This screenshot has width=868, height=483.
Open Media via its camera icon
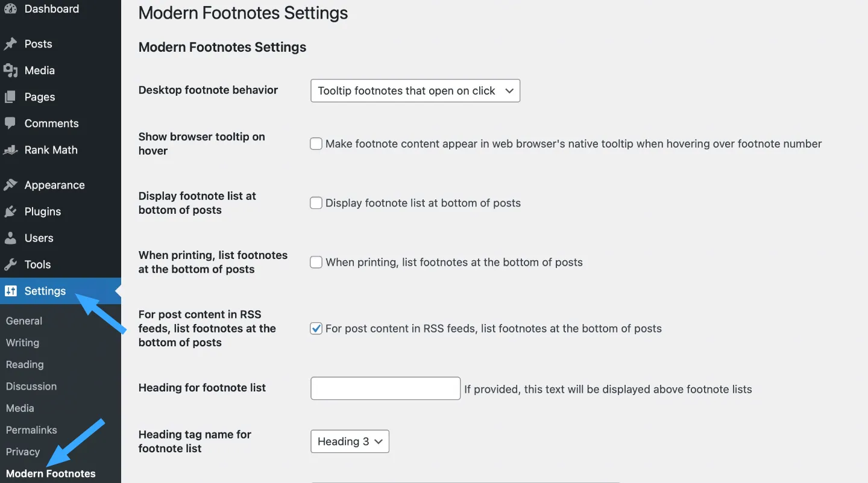pos(10,70)
